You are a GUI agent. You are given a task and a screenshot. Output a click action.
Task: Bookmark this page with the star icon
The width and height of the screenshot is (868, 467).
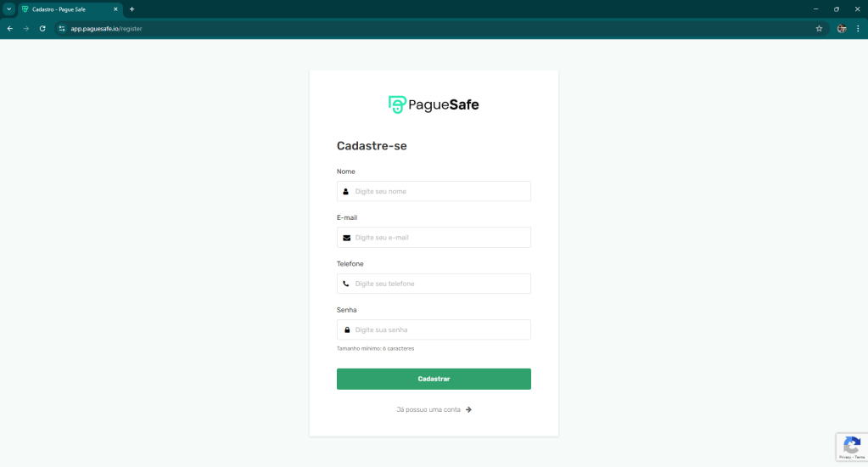pyautogui.click(x=819, y=28)
